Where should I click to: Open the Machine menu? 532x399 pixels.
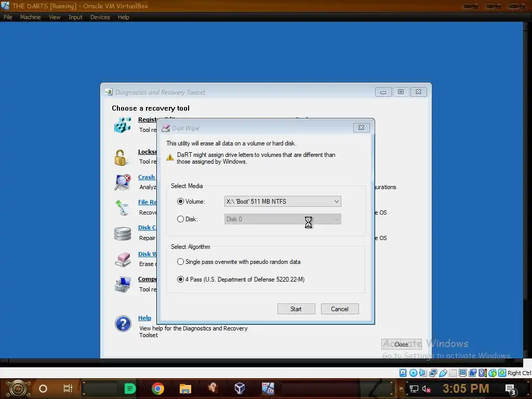[31, 17]
